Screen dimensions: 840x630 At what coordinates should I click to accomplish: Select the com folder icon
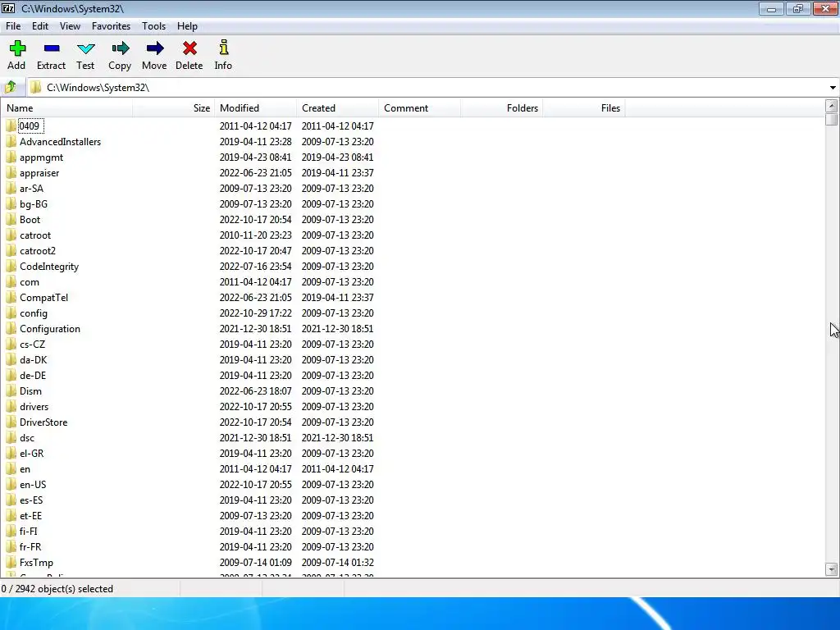(11, 281)
